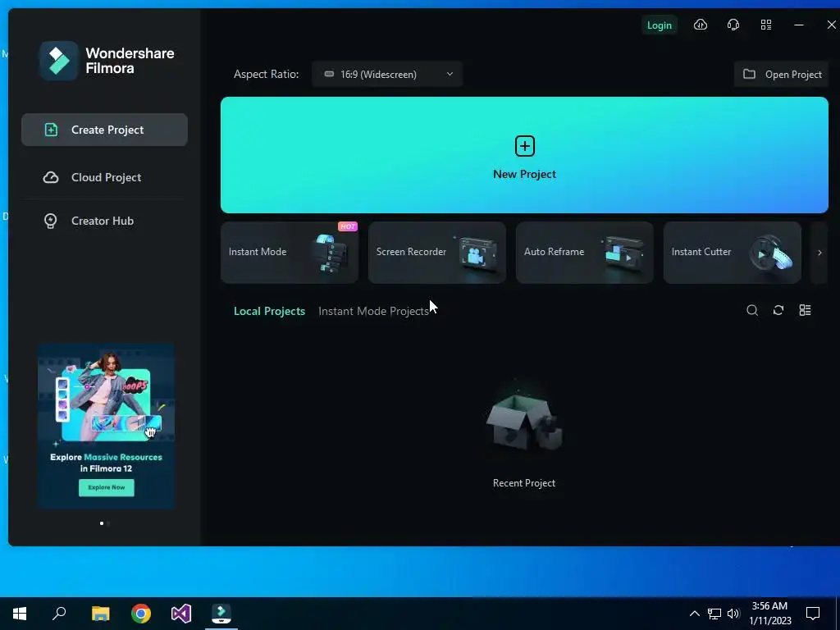Open the customer support headset icon
840x630 pixels.
tap(733, 25)
